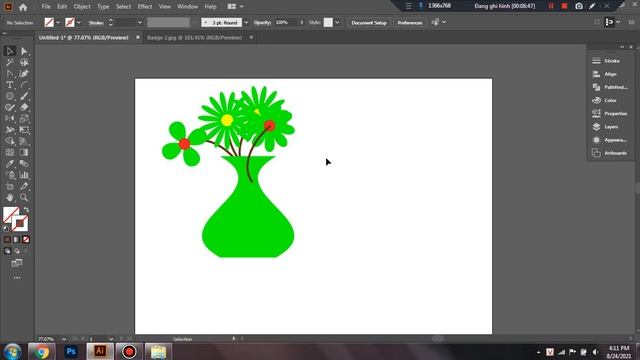Viewport: 640px width, 360px height.
Task: Expand the control bar Stroke color dropdown
Action: [x=79, y=22]
